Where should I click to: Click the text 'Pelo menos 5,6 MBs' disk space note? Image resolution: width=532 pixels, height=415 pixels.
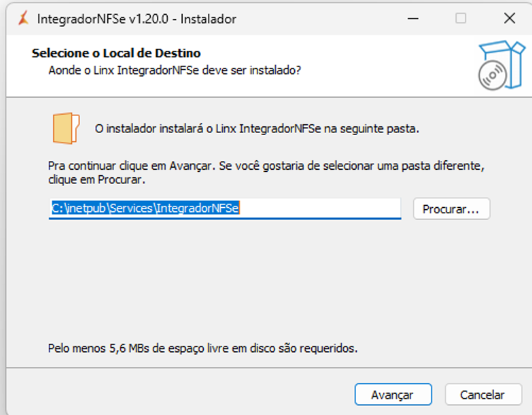[202, 348]
